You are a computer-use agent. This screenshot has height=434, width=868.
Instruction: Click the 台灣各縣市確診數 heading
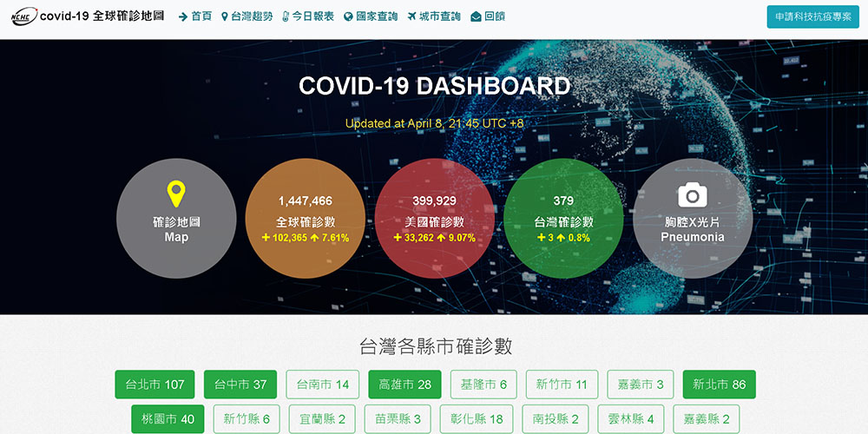tap(437, 346)
